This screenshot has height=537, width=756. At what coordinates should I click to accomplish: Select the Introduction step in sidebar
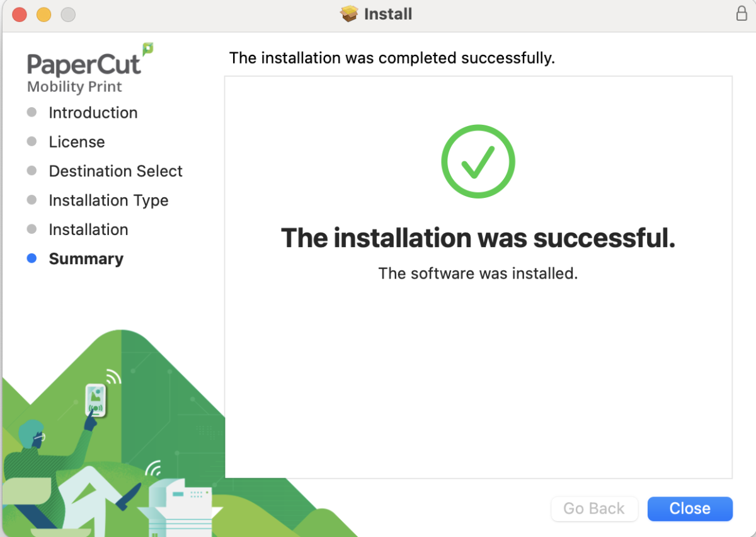(x=93, y=112)
